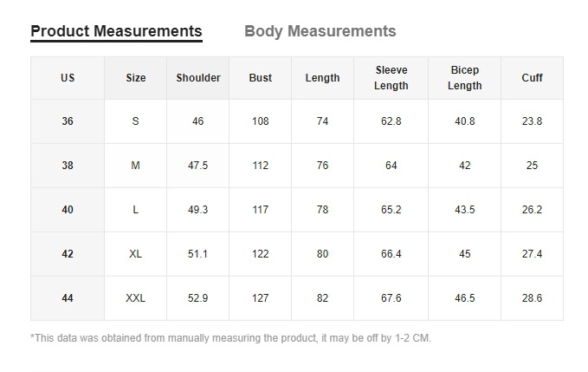588x372 pixels.
Task: Click the XL size cell
Action: [x=136, y=254]
